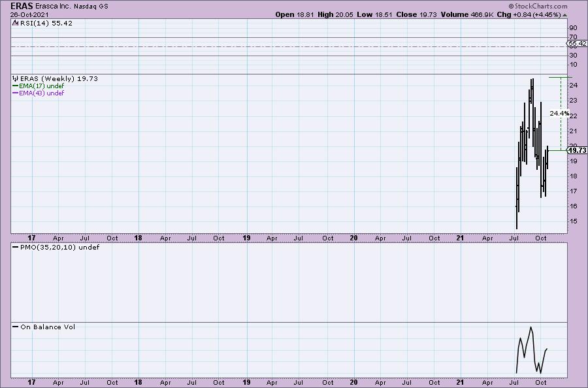
Task: Click the EMA(17) undef legend text
Action: [41, 86]
